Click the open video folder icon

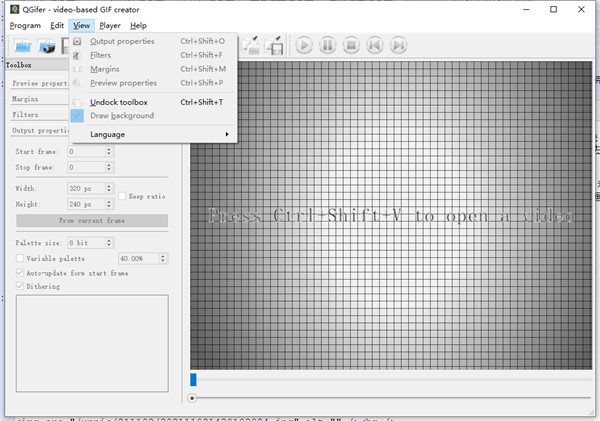tap(23, 46)
